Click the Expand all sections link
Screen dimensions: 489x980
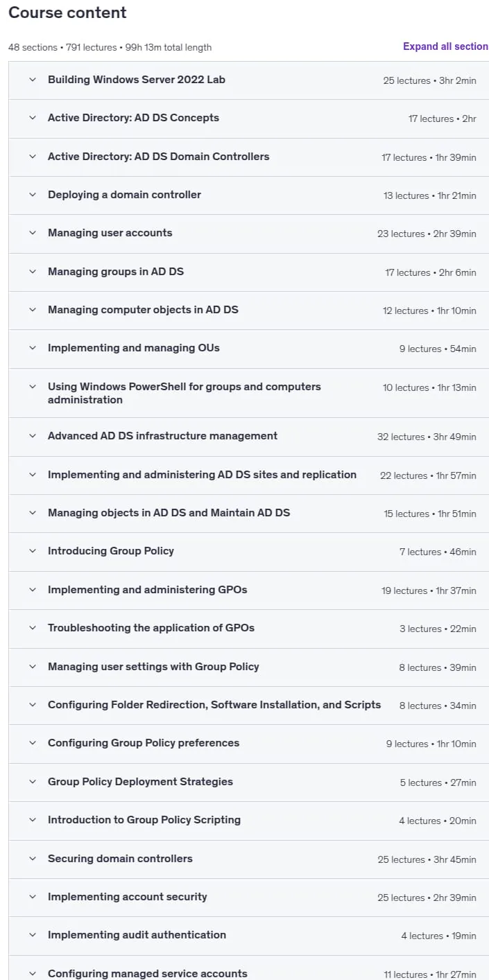445,46
